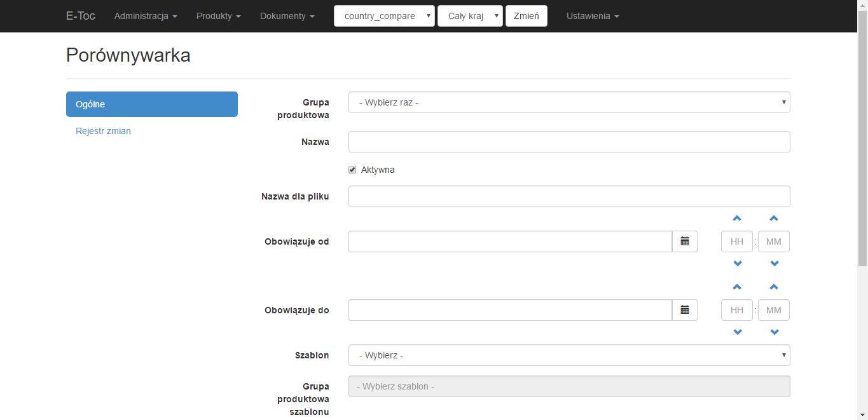Expand the Produkty menu
Viewport: 868px width, 420px height.
coord(219,16)
